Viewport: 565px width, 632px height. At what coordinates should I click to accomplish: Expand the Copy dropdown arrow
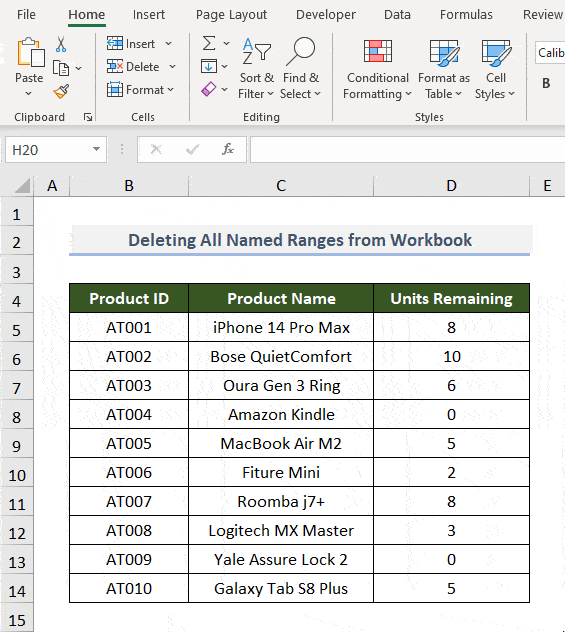[x=79, y=68]
